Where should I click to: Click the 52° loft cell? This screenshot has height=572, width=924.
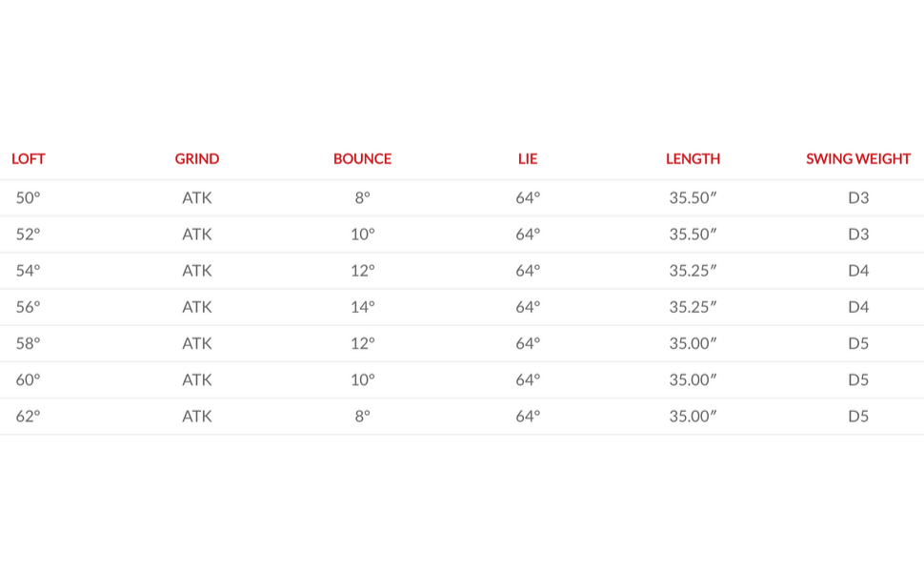coord(29,235)
